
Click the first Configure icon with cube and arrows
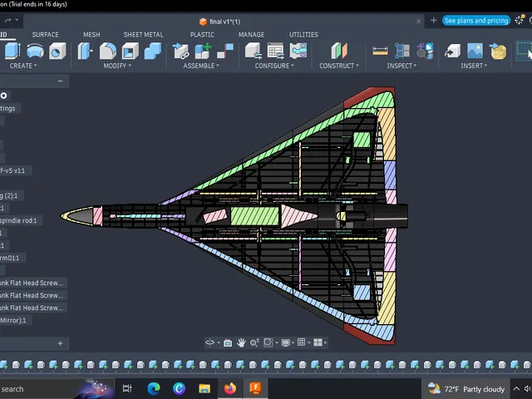253,52
